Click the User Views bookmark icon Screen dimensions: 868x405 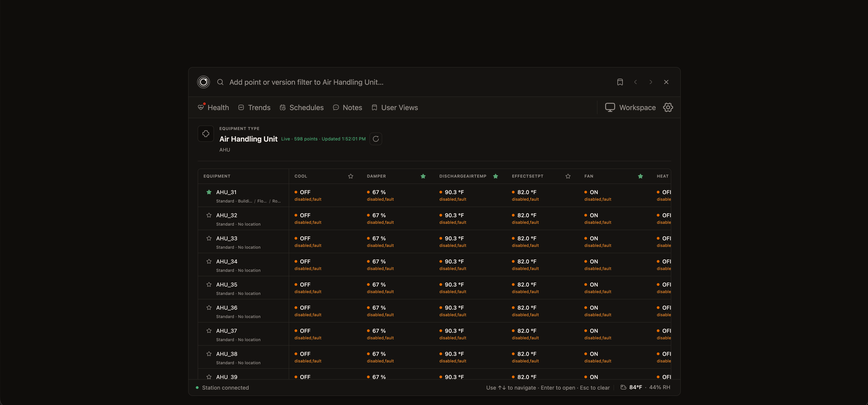(374, 107)
